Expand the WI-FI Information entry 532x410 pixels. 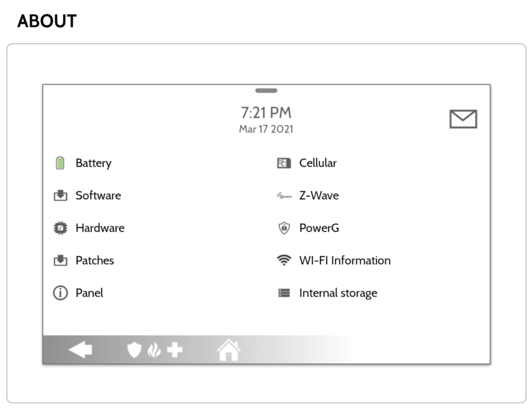(x=345, y=261)
